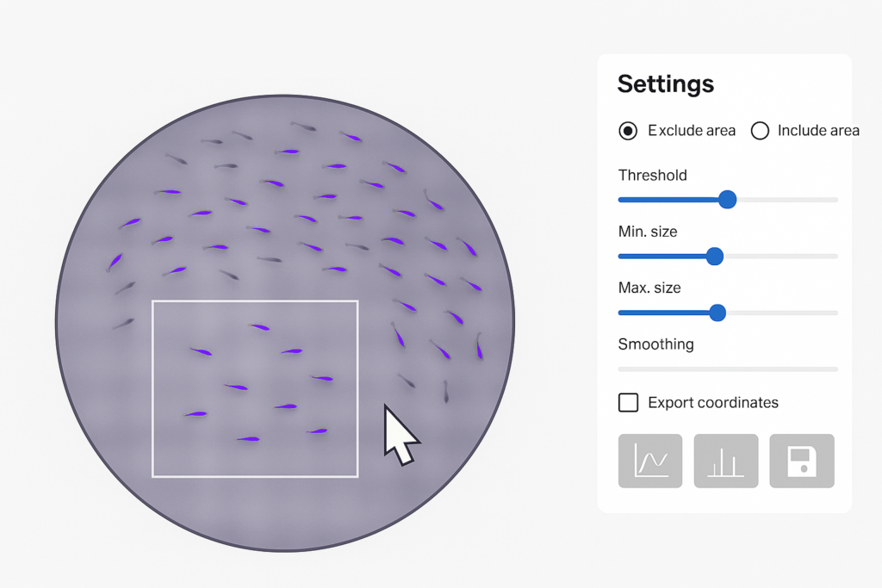Viewport: 882px width, 588px height.
Task: Click the Max. size slider handle
Action: pos(717,313)
